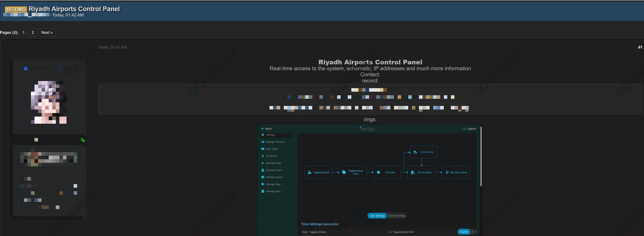Image resolution: width=644 pixels, height=236 pixels.
Task: Open Manage Terminal in the panel sidebar
Action: coord(275,142)
